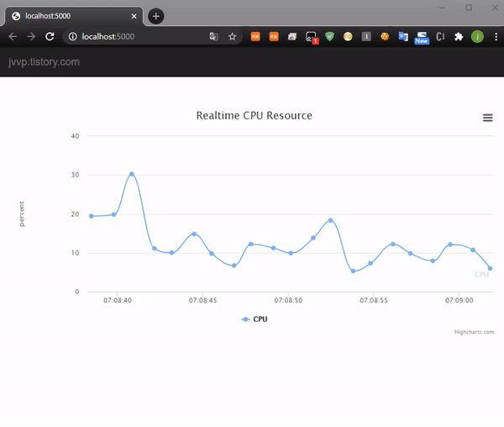This screenshot has width=504, height=427.
Task: Click the 20 y-axis label
Action: [x=76, y=214]
